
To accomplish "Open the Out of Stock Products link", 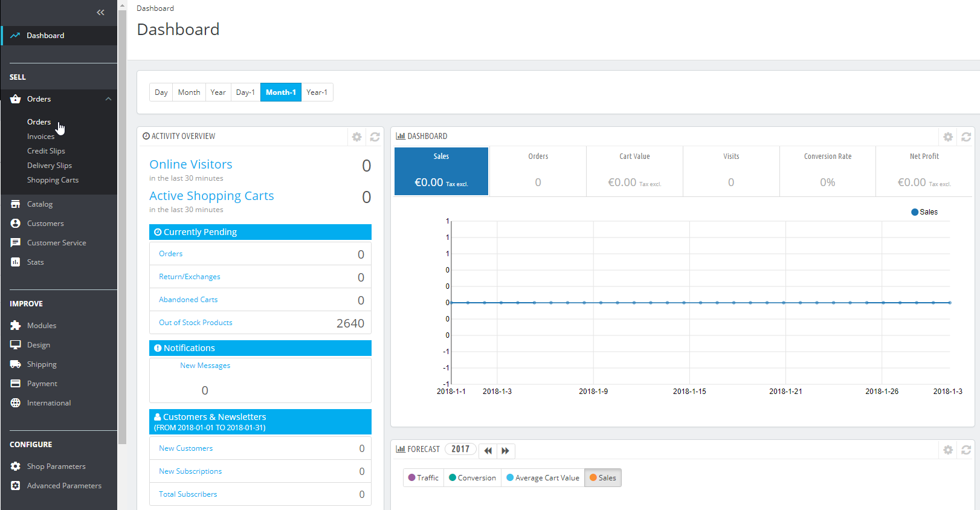I will tap(195, 323).
